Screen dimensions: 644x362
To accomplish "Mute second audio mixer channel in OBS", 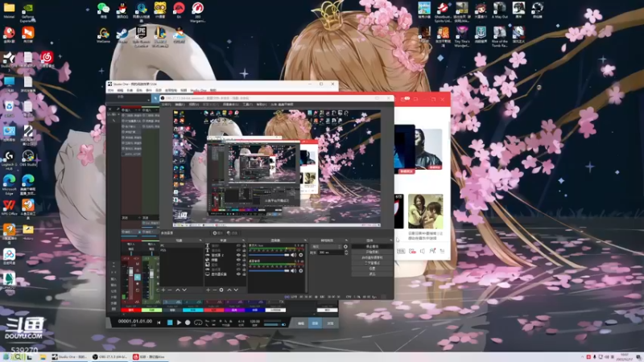I will pyautogui.click(x=293, y=270).
